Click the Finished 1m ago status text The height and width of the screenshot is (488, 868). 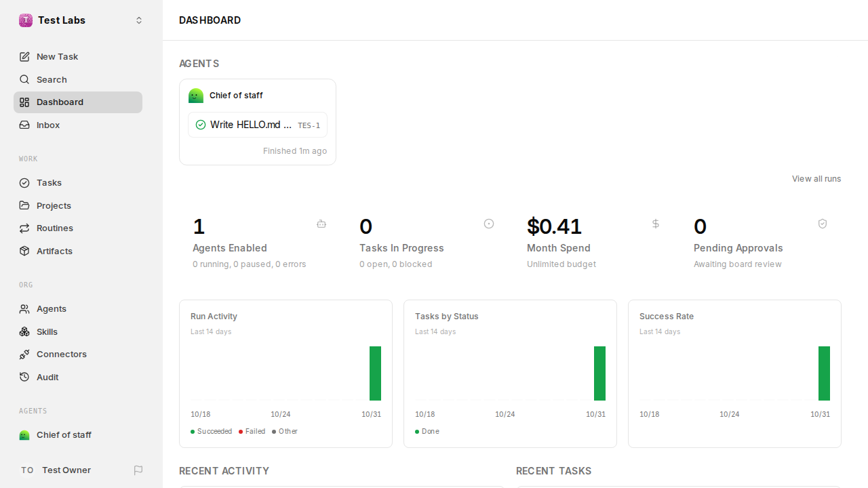(295, 151)
